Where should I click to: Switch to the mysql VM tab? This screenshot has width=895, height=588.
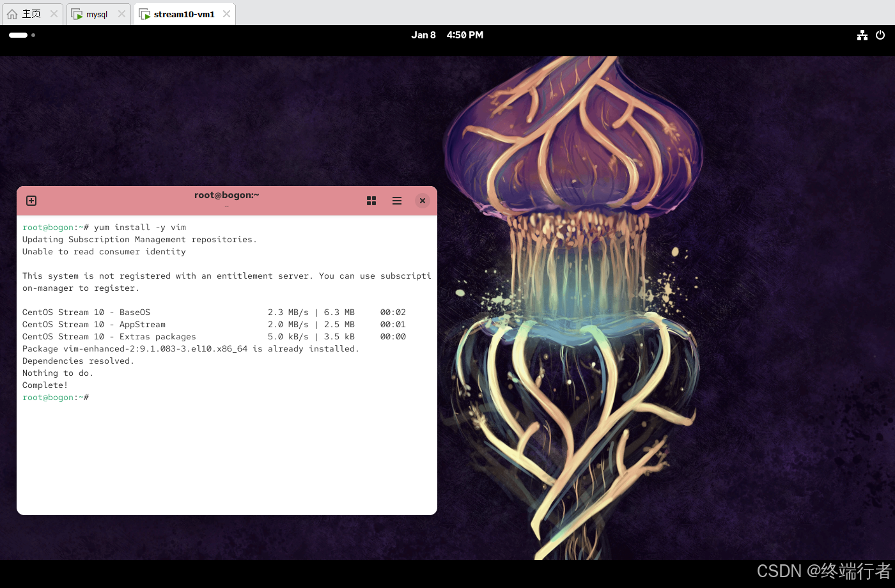tap(97, 14)
